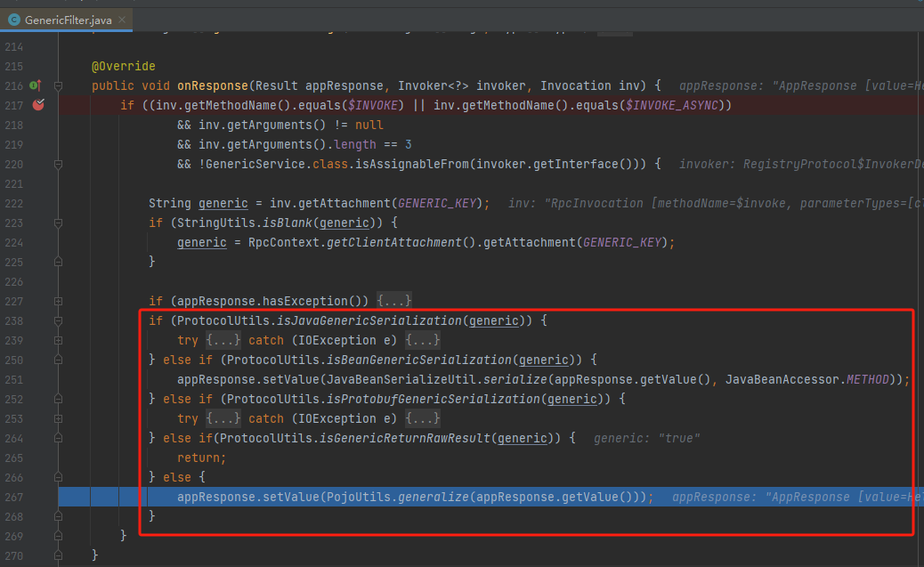Screen dimensions: 924x567
Task: Collapse the isProtobufGenericSerialization fold at line 252
Action: tap(59, 399)
